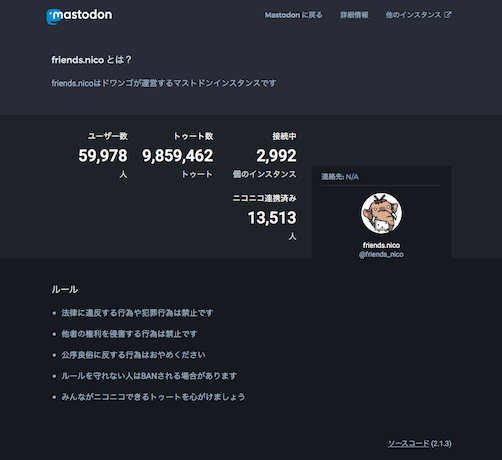
Task: Select the 'ルール' heading
Action: tap(65, 289)
